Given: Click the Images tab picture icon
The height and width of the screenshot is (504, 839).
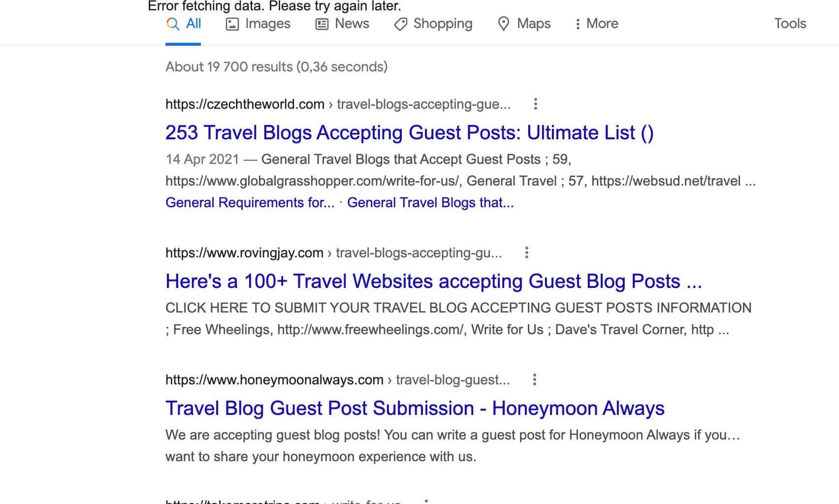Looking at the screenshot, I should point(232,24).
